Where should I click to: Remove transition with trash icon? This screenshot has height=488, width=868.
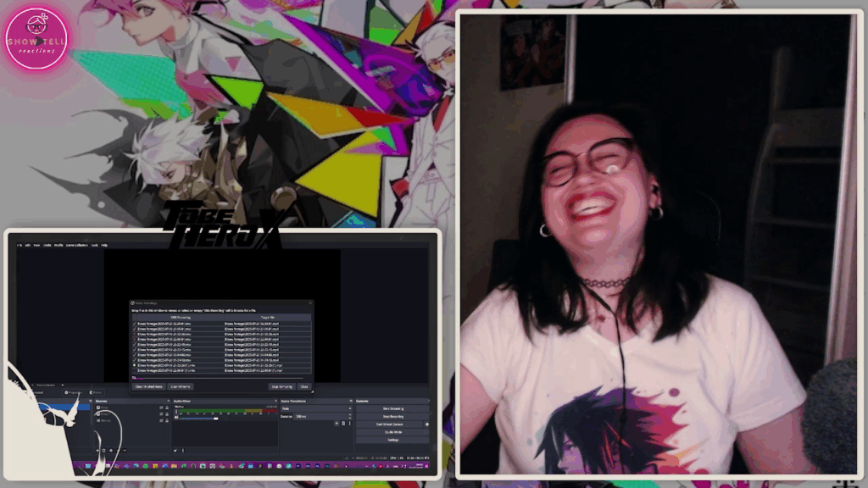(343, 423)
